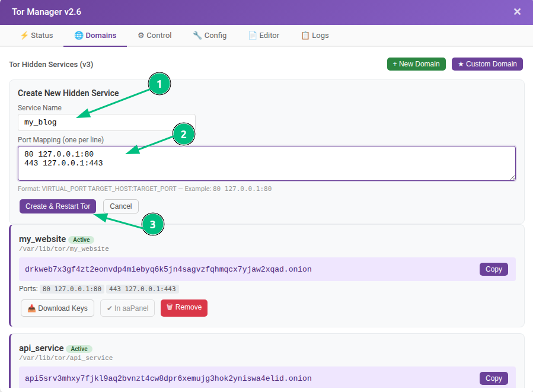Copy the api_service onion address
This screenshot has width=533, height=392.
(x=493, y=378)
